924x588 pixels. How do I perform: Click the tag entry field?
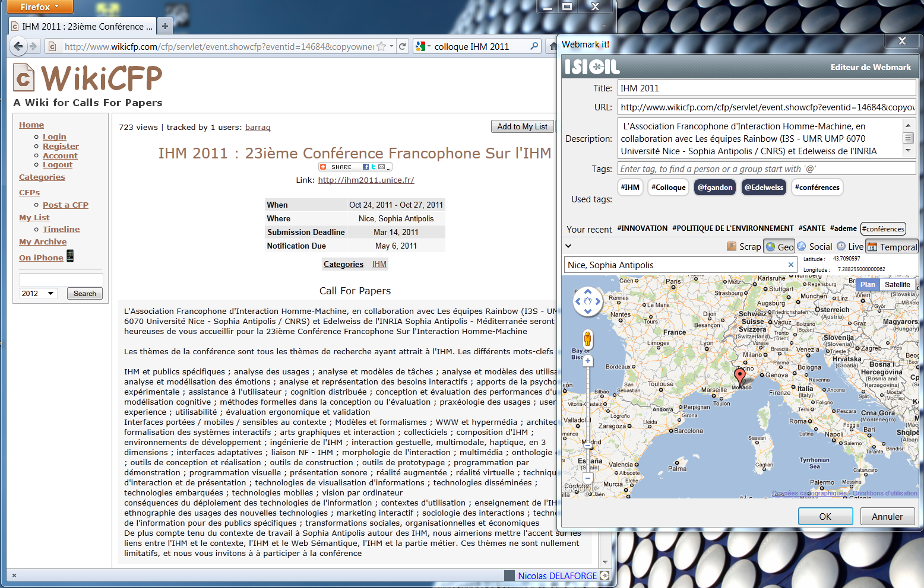[767, 169]
